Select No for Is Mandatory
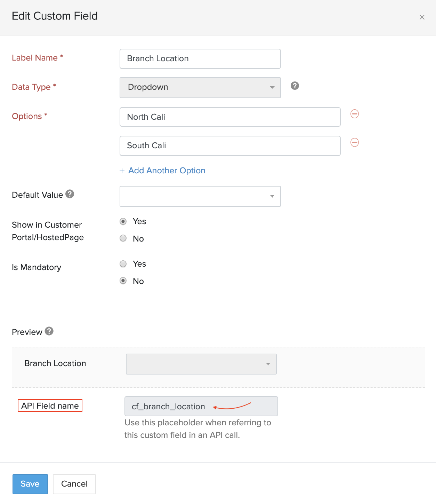436x504 pixels. 123,281
